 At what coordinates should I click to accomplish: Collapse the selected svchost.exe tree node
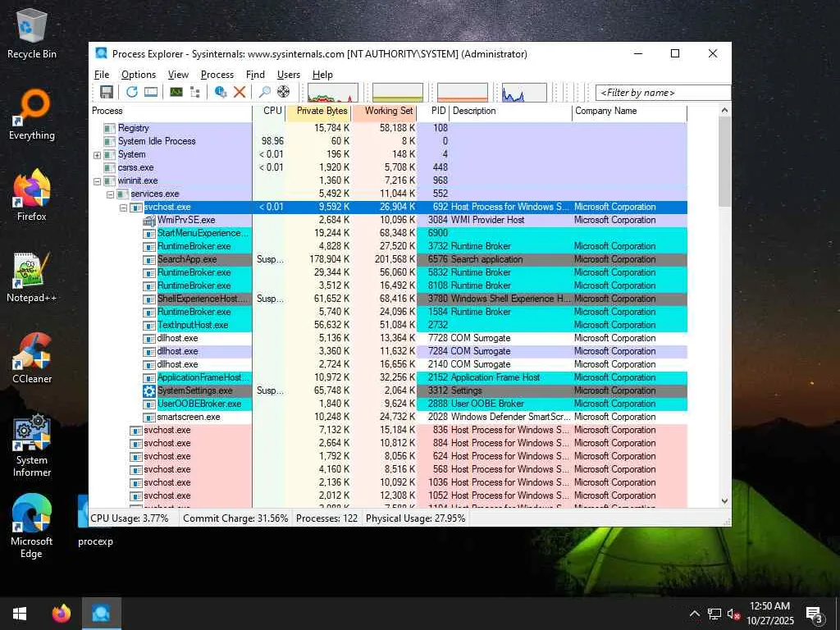(123, 208)
